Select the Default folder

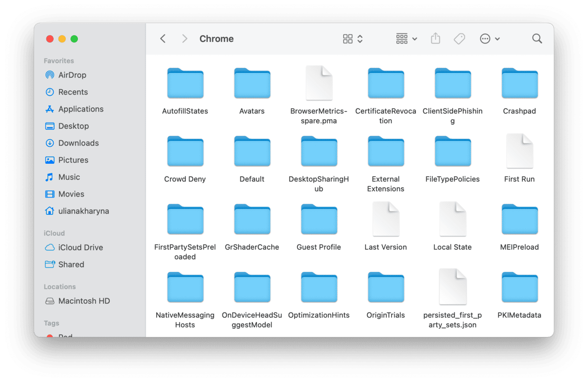[252, 152]
